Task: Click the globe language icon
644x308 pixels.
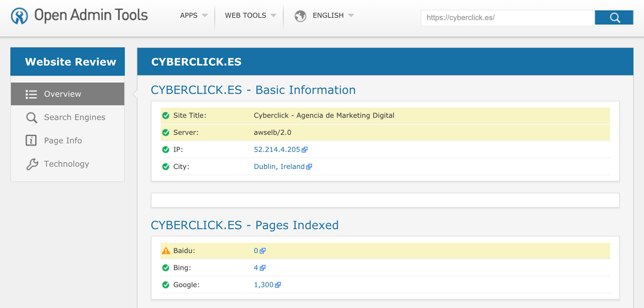Action: tap(301, 16)
